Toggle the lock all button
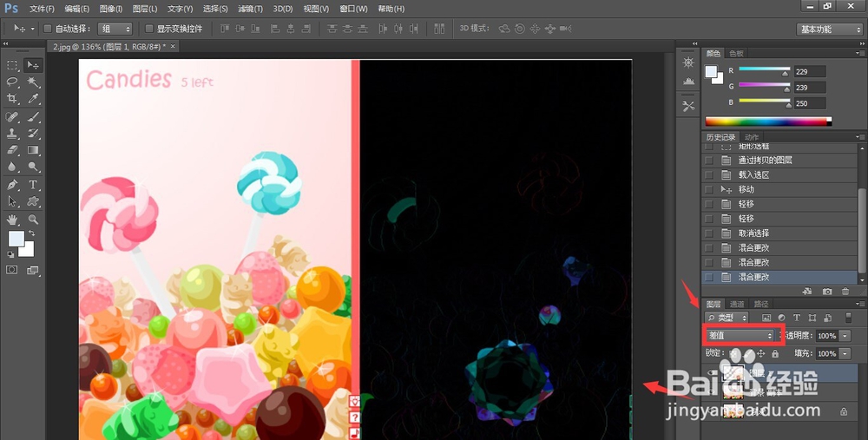The width and height of the screenshot is (868, 440). click(x=775, y=353)
